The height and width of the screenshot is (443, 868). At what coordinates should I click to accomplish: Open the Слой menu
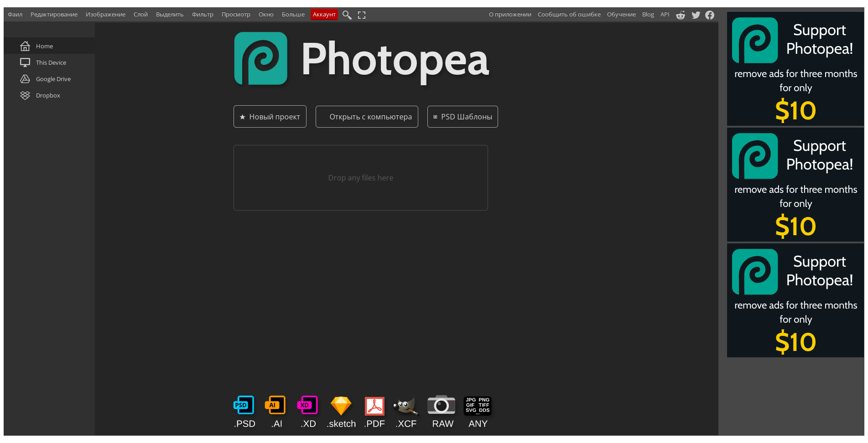pyautogui.click(x=140, y=15)
